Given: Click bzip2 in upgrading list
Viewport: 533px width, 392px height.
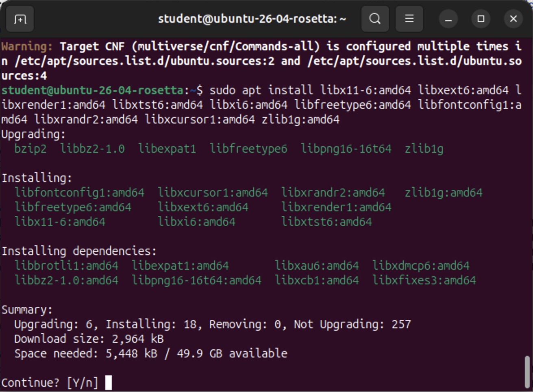Looking at the screenshot, I should pos(30,149).
